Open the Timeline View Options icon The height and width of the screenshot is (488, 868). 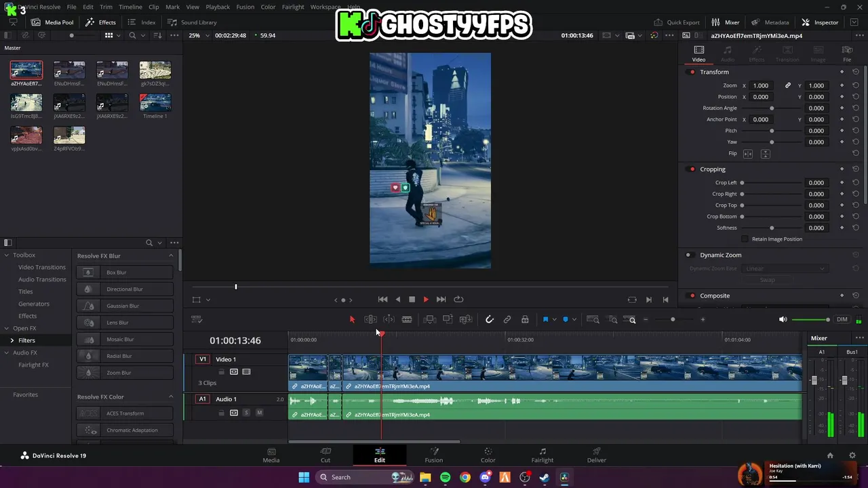click(197, 319)
